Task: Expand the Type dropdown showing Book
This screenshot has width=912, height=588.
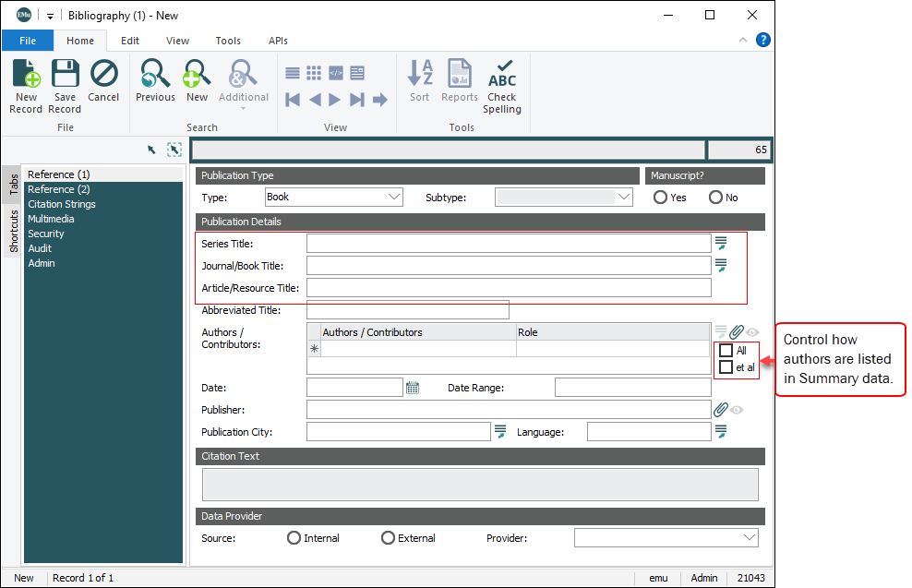Action: (x=394, y=197)
